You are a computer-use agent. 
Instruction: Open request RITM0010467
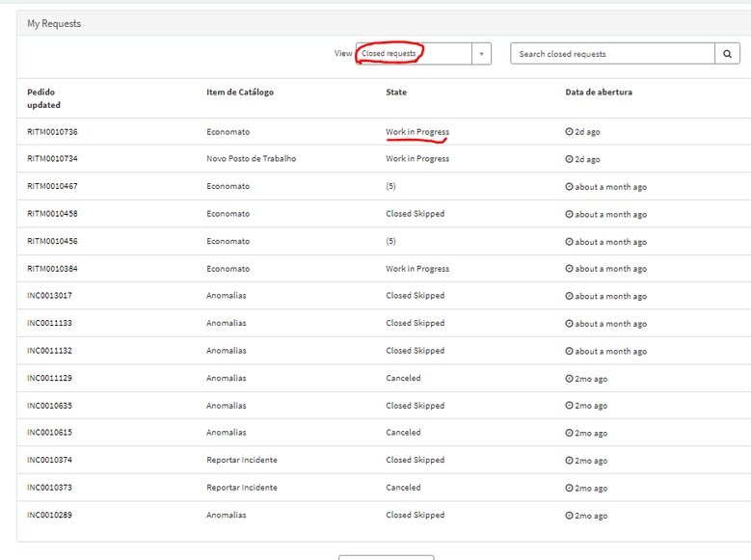52,186
